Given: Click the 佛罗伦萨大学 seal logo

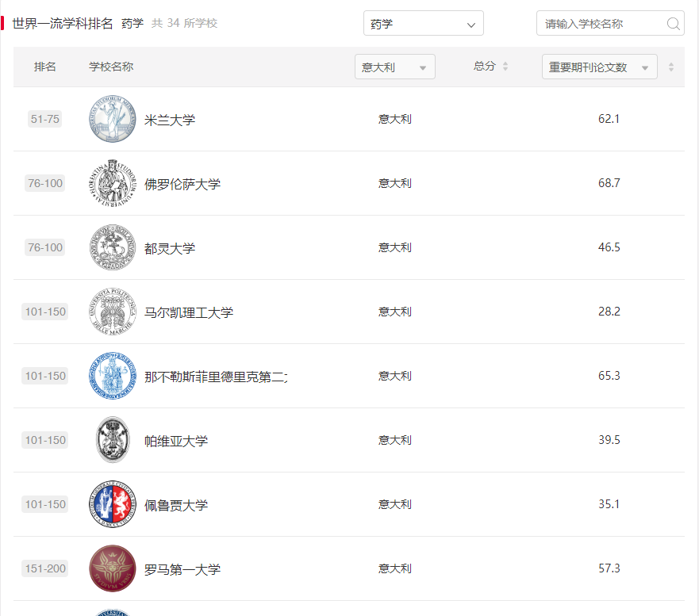Looking at the screenshot, I should pos(113,183).
